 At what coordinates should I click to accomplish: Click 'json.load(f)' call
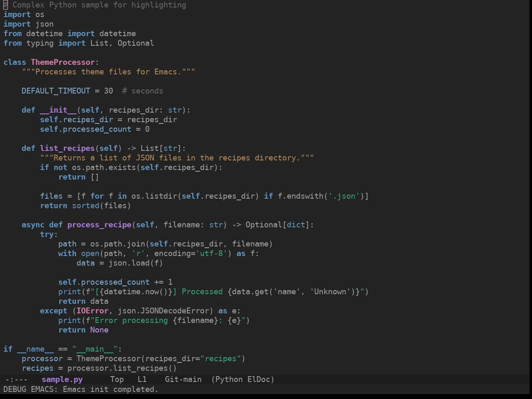pyautogui.click(x=135, y=263)
